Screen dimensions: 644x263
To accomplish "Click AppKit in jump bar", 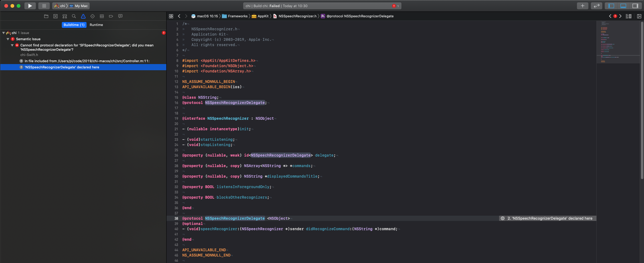I will (x=260, y=16).
